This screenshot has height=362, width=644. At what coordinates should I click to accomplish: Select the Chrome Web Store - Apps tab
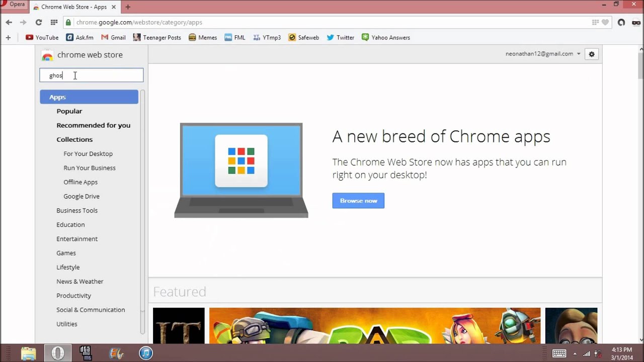(x=73, y=7)
